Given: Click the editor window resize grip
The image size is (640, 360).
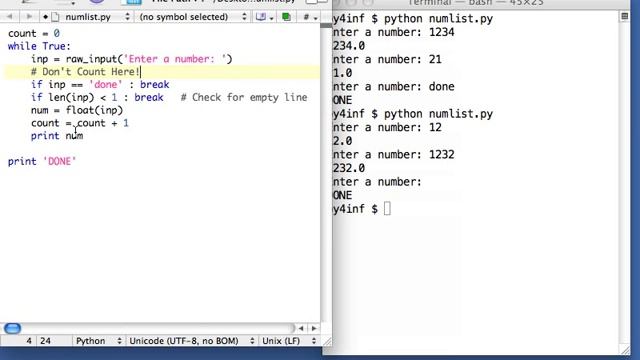Looking at the screenshot, I should tap(327, 341).
